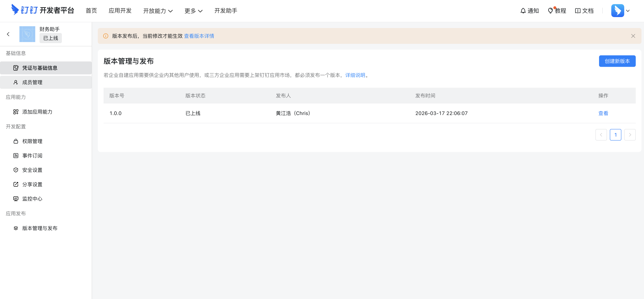
Task: Open the 查看版本详情 link in the banner
Action: (199, 36)
